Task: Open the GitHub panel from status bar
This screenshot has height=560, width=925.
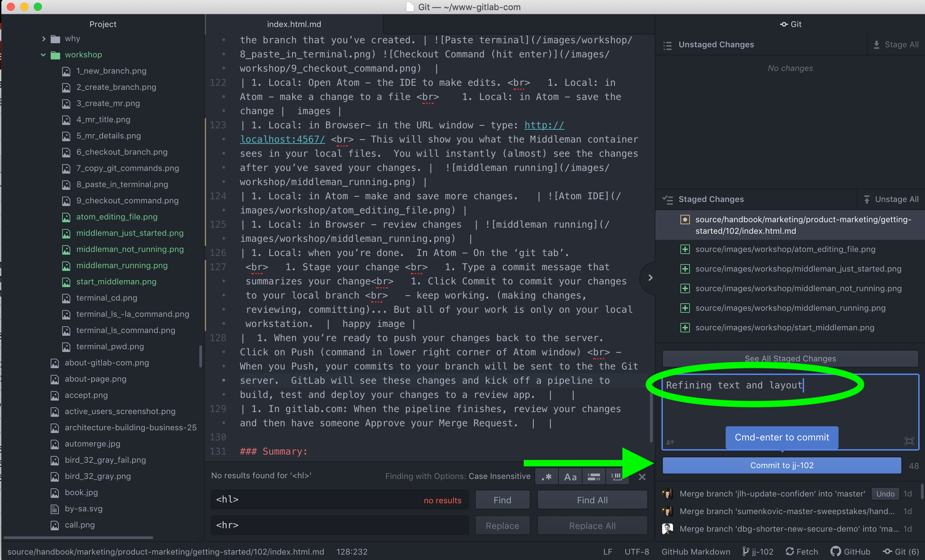Action: click(x=850, y=551)
